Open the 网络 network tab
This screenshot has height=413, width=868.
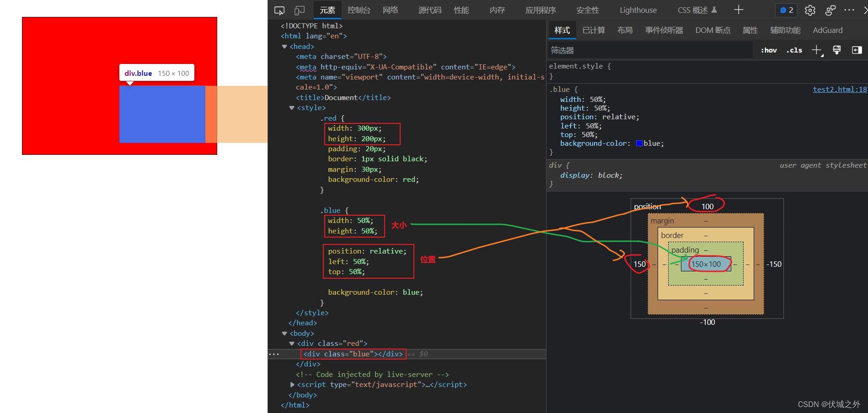coord(391,10)
